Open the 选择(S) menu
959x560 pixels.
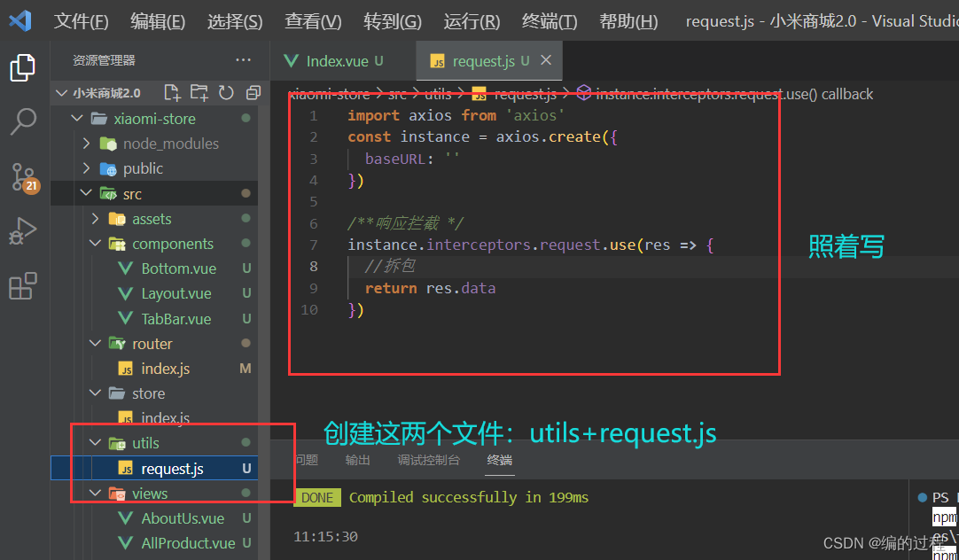[x=235, y=22]
